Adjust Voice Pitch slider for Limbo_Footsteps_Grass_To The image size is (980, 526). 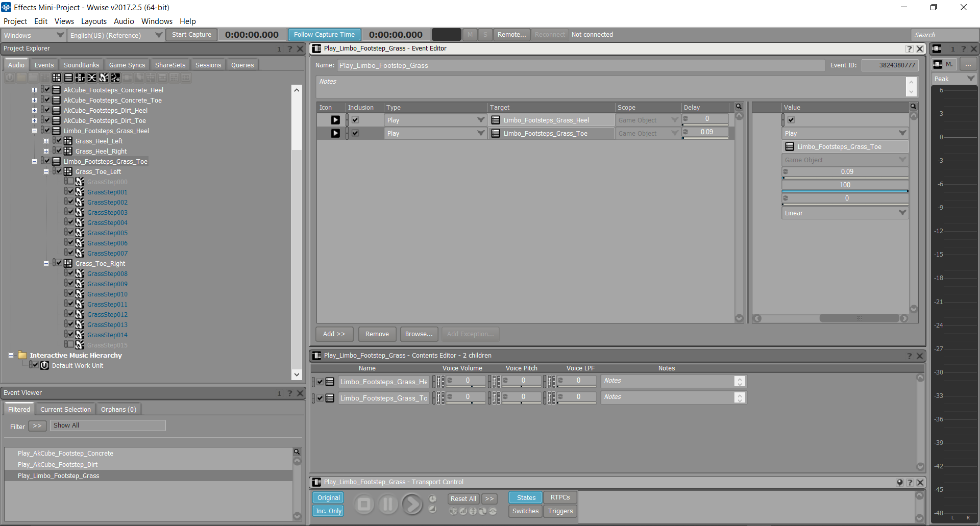click(522, 397)
